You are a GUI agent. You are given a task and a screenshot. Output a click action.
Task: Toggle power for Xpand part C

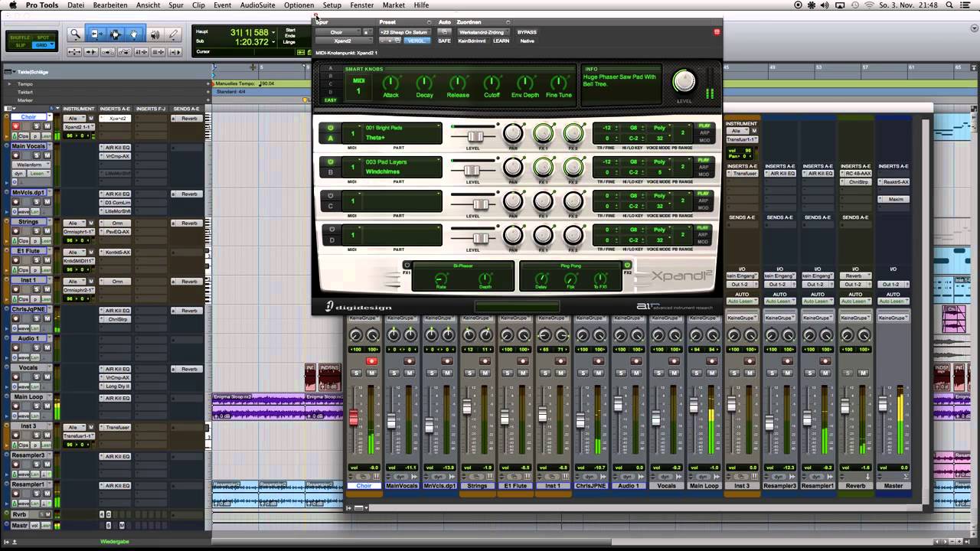331,195
